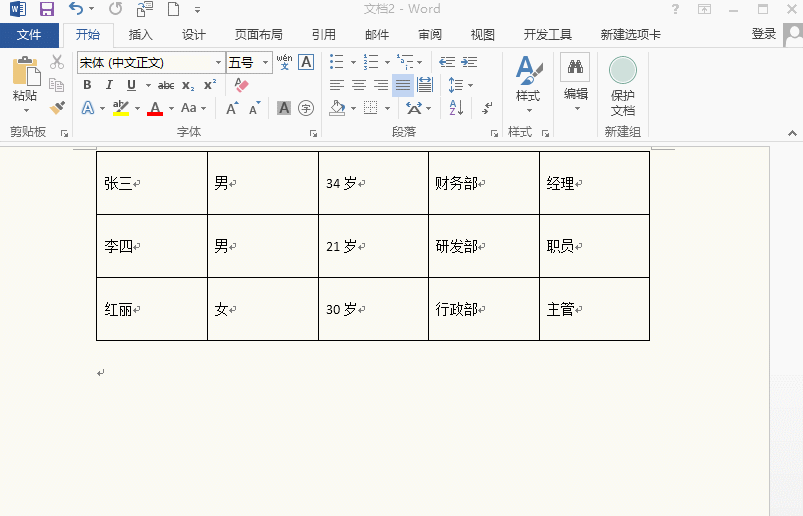Switch to the 引用 tab
This screenshot has width=803, height=516.
[x=324, y=35]
